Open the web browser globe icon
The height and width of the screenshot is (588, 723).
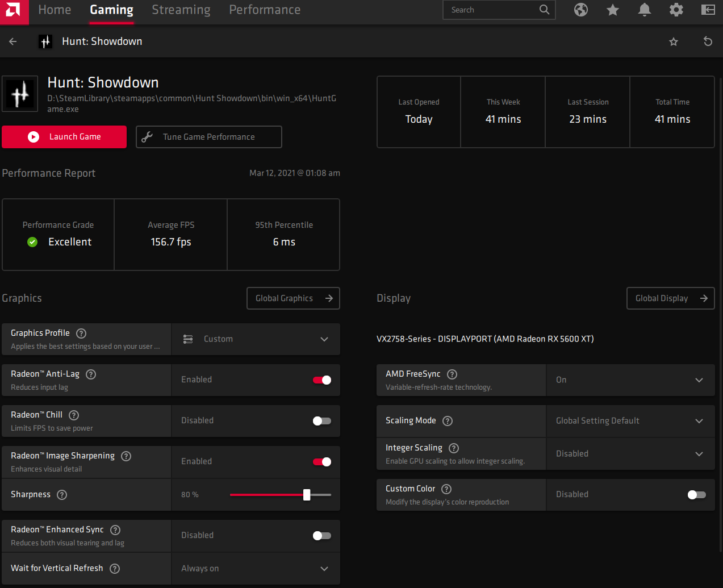tap(581, 10)
